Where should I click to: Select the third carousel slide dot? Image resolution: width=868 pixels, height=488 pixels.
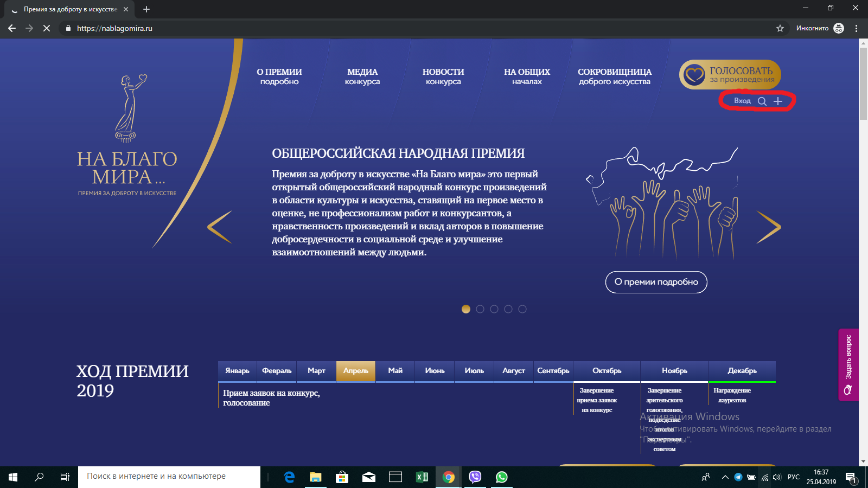click(x=494, y=309)
